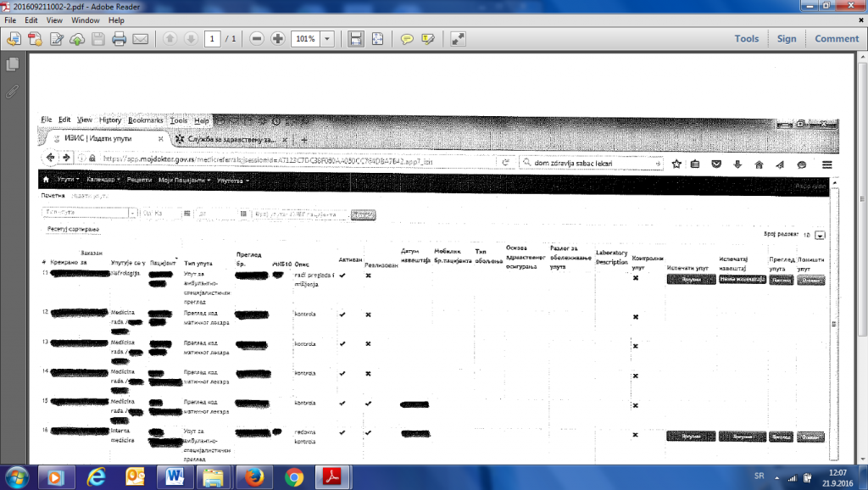Viewport: 868px width, 490px height.
Task: Open the Page Thumbnails side panel
Action: click(13, 64)
